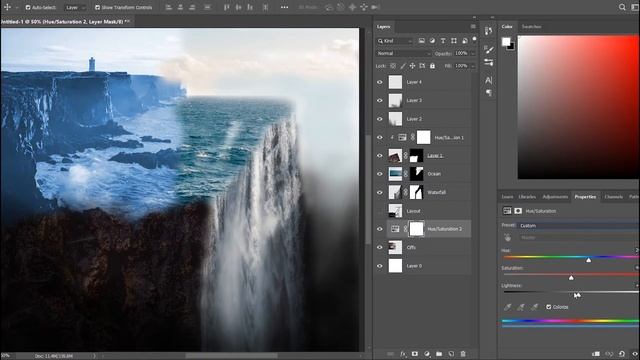
Task: Open the Paragraph panel icon in side dock
Action: (x=489, y=93)
